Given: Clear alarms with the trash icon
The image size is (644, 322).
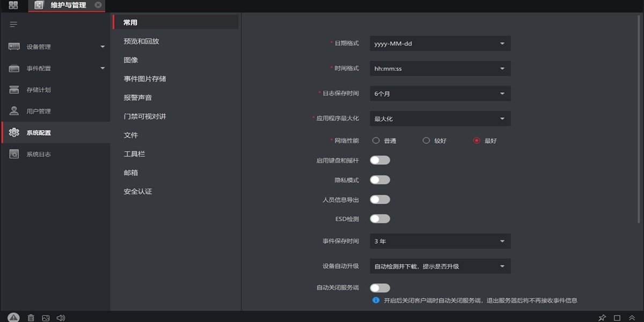Looking at the screenshot, I should (31, 317).
